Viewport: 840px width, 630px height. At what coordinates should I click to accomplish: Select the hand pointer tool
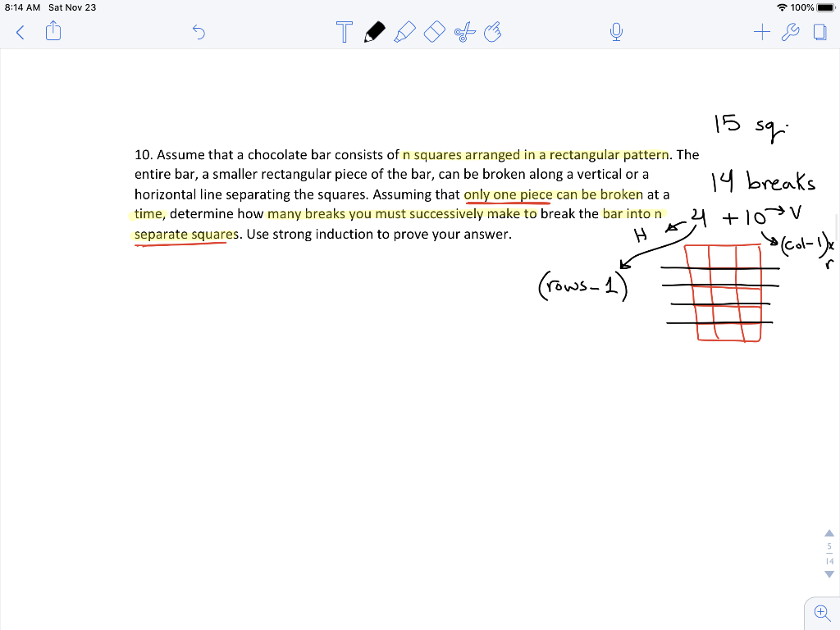coord(493,32)
